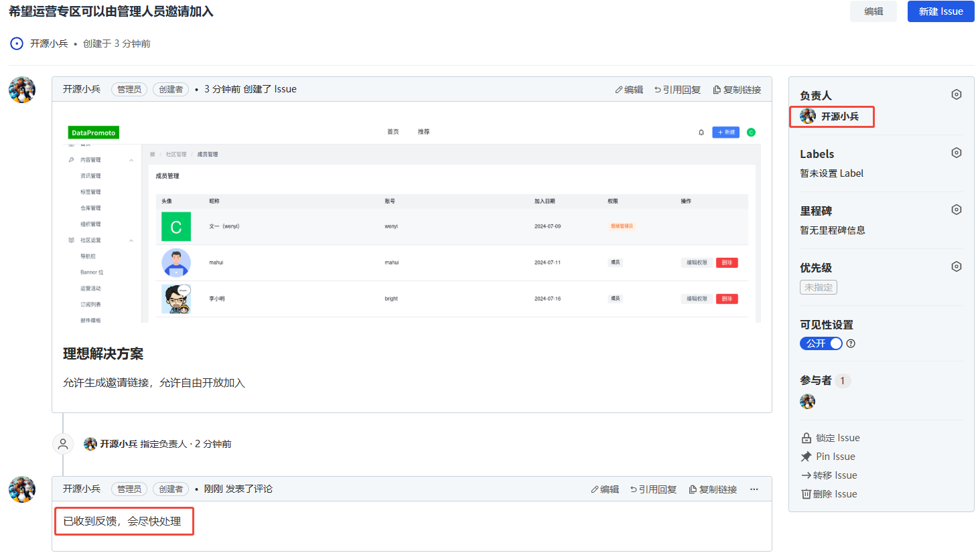The image size is (980, 557).
Task: Click the visibility help question mark icon
Action: click(851, 343)
